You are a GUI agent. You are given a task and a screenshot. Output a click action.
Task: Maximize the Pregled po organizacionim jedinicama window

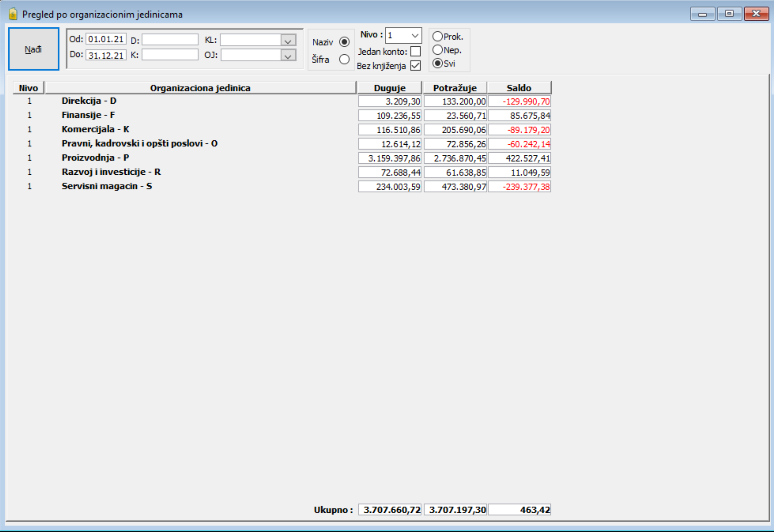click(729, 14)
